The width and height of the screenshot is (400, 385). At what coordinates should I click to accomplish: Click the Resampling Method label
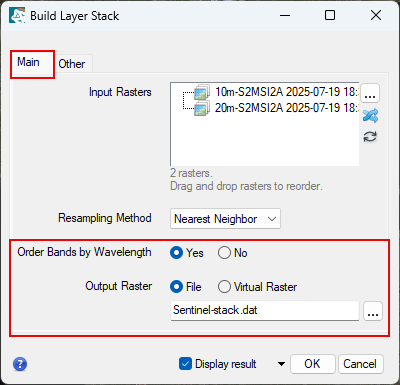pos(105,218)
